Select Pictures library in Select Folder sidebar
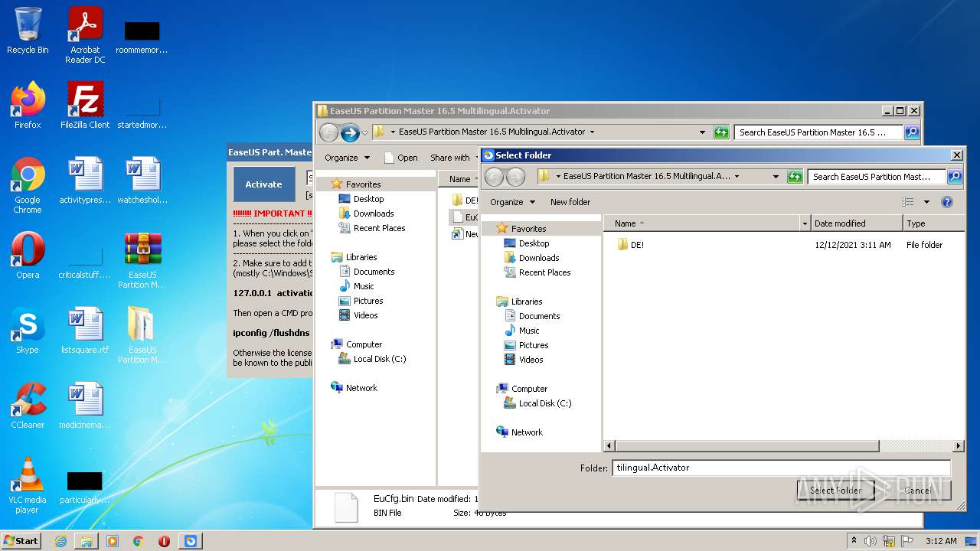This screenshot has width=980, height=551. [x=534, y=345]
